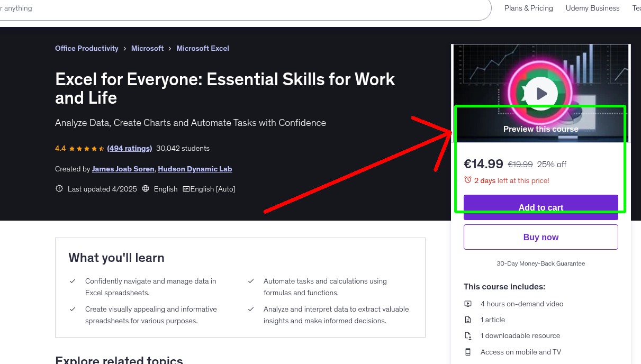View James Joab Soren's instructor profile
The height and width of the screenshot is (364, 641).
click(123, 169)
